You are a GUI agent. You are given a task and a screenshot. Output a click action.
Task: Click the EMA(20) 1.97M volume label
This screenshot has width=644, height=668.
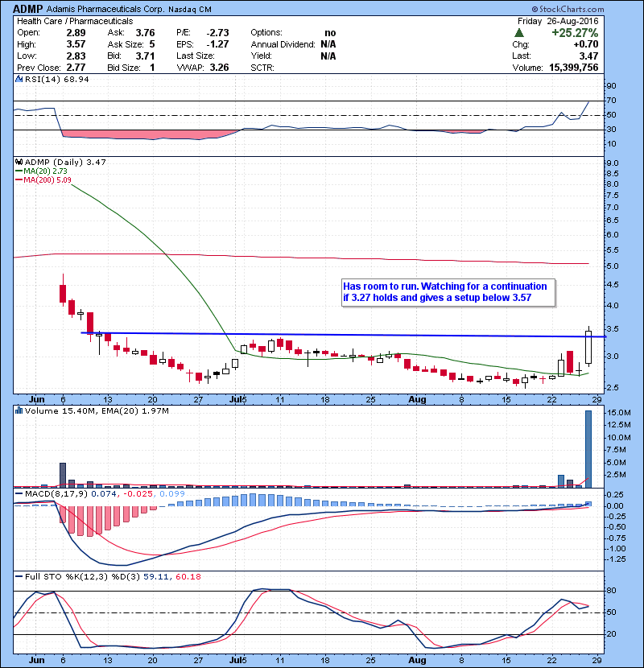pyautogui.click(x=135, y=410)
